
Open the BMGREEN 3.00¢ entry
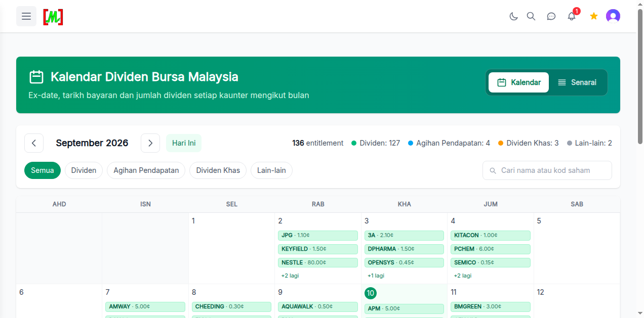(491, 306)
